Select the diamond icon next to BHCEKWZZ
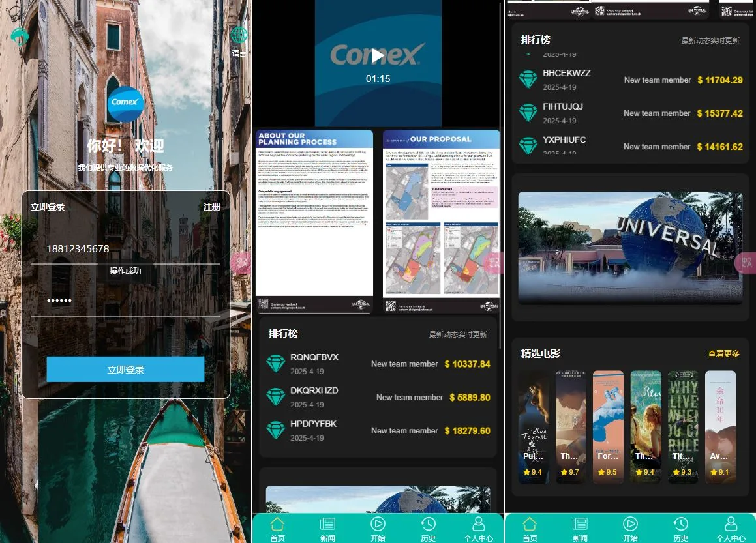 528,80
